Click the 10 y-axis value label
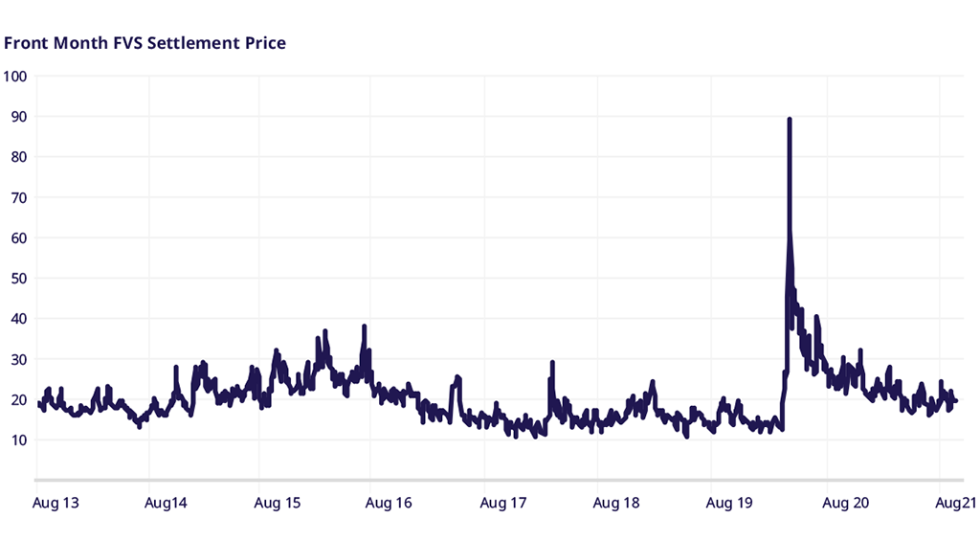 pos(19,440)
